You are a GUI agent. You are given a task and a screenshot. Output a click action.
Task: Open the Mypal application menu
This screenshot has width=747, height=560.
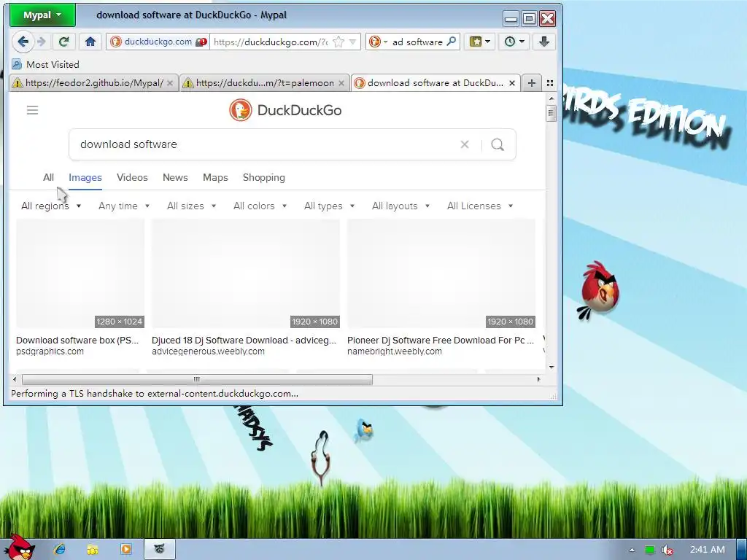[x=42, y=15]
